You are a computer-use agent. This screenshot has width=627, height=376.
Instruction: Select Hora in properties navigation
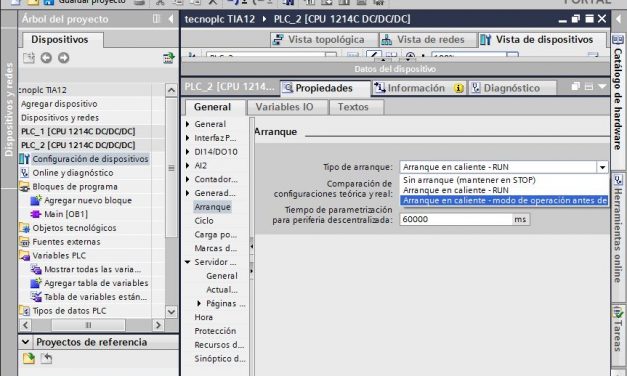click(x=204, y=318)
